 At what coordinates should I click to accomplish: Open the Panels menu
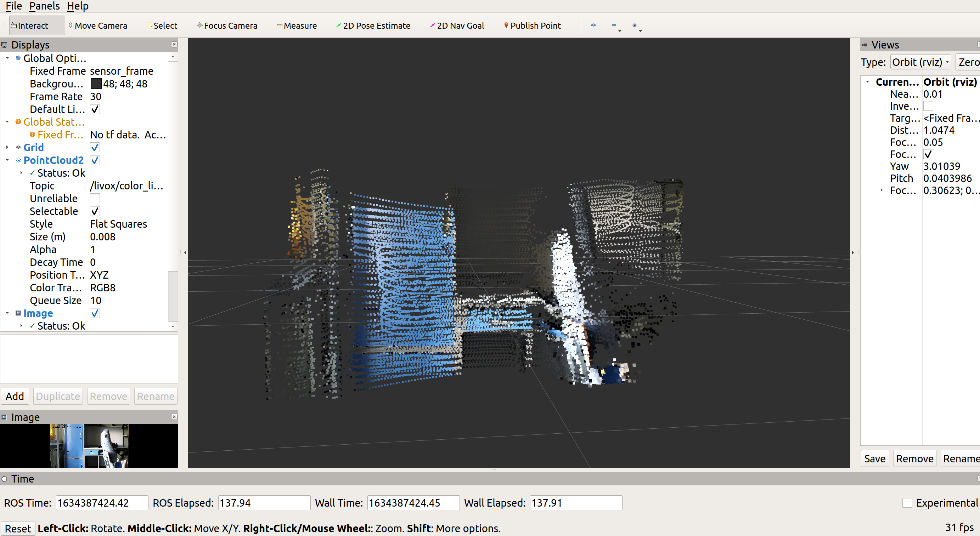click(x=44, y=6)
